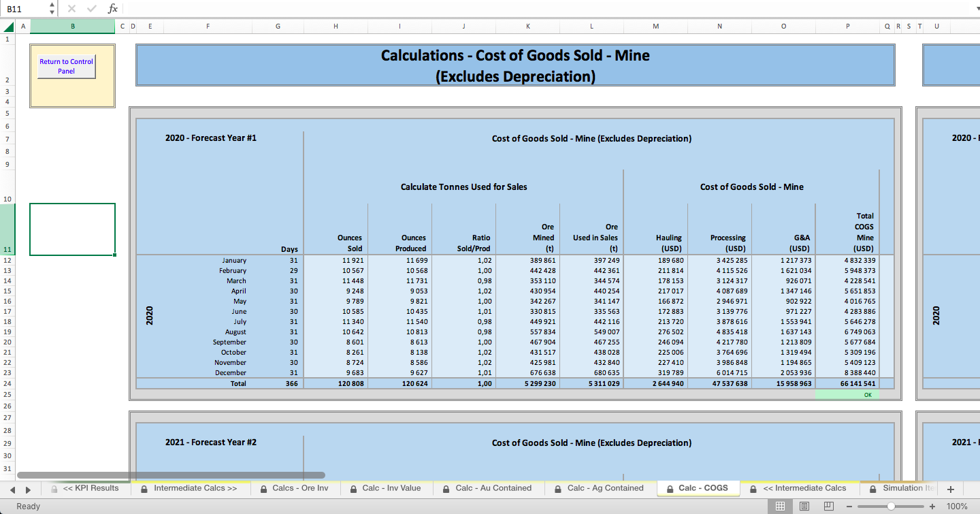Click the lock icon on Calc - COGS tab
Screen dimensions: 980x514
pos(671,488)
